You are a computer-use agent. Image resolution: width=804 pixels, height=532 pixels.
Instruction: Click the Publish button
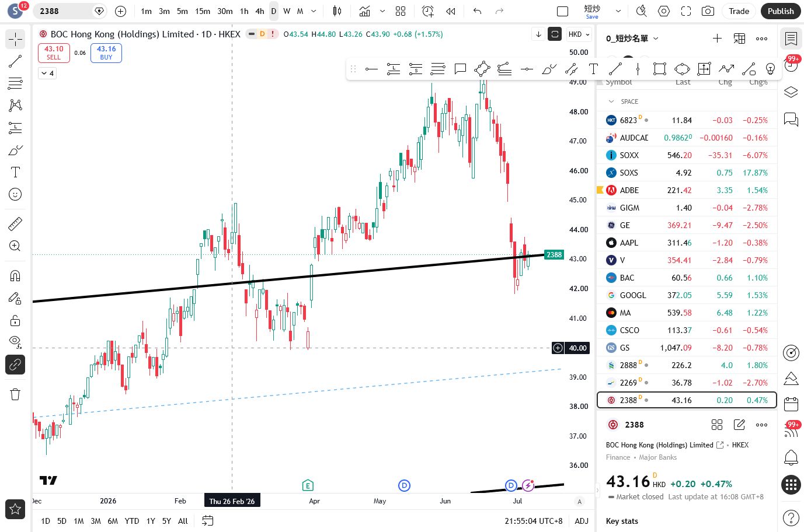click(781, 11)
